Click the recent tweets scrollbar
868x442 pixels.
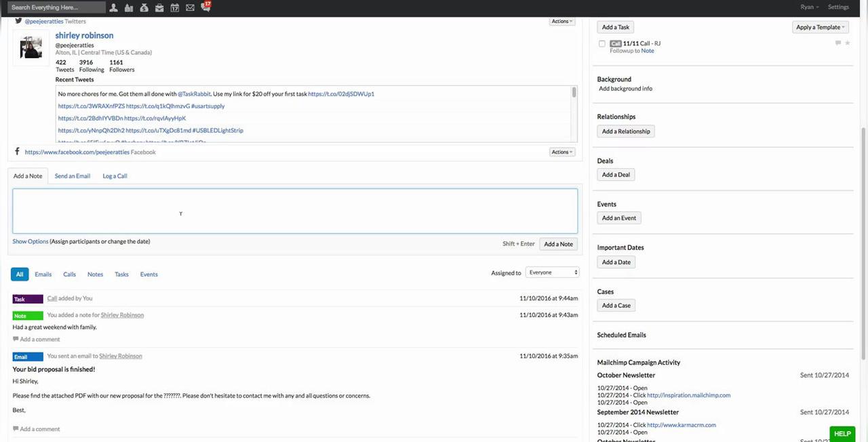[x=574, y=93]
